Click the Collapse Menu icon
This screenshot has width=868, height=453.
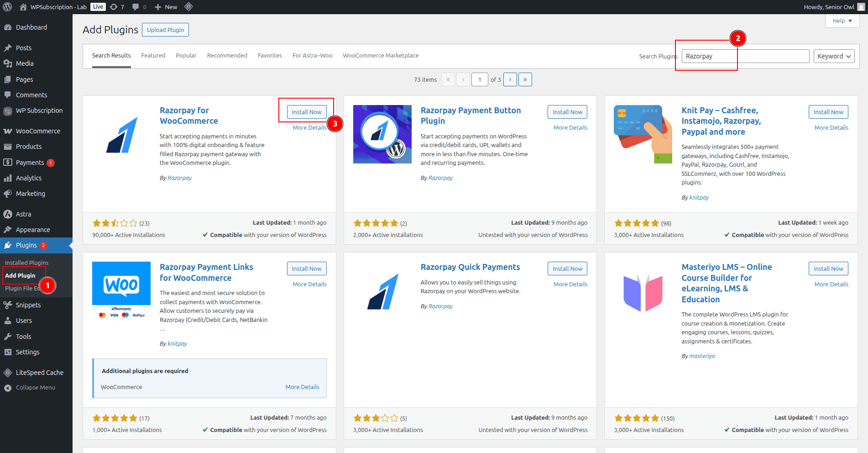click(x=8, y=388)
